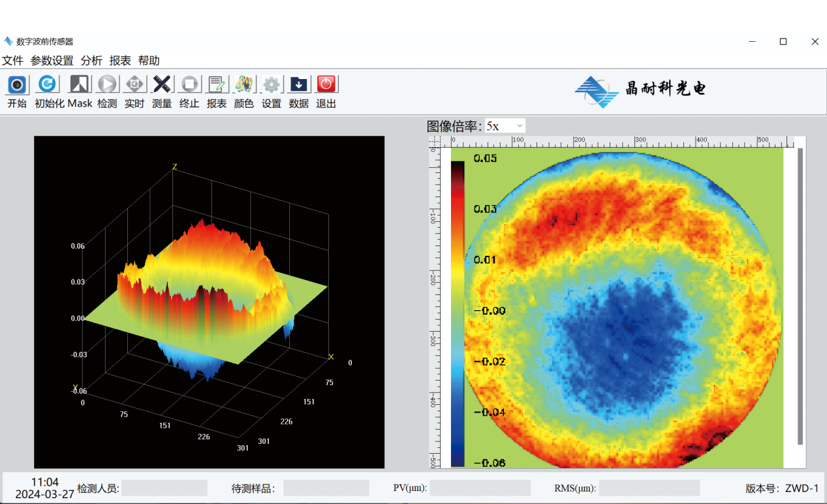The width and height of the screenshot is (827, 504).
Task: Open the 参数设置 (Parameter Settings) menu
Action: coord(52,61)
